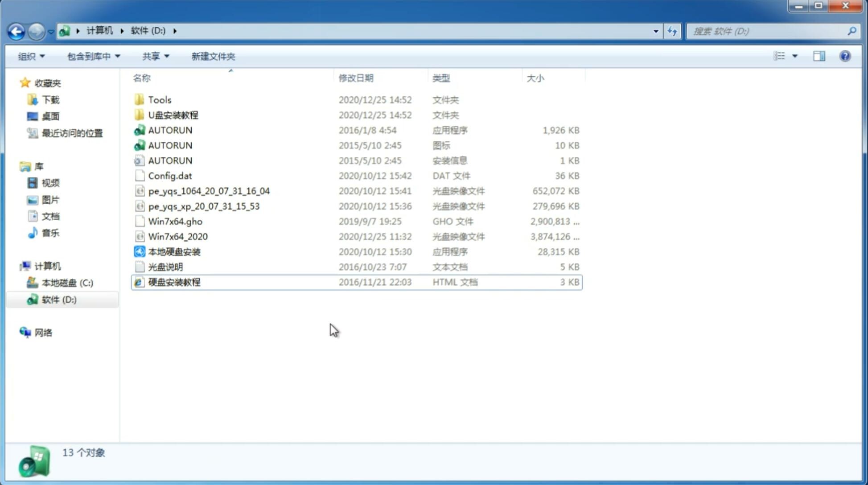Open the Tools folder

pos(159,99)
